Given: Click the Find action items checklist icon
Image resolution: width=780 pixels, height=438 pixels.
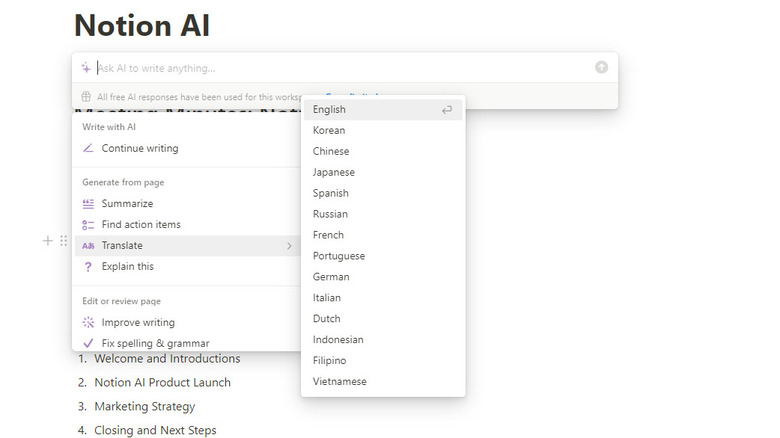Looking at the screenshot, I should point(88,225).
